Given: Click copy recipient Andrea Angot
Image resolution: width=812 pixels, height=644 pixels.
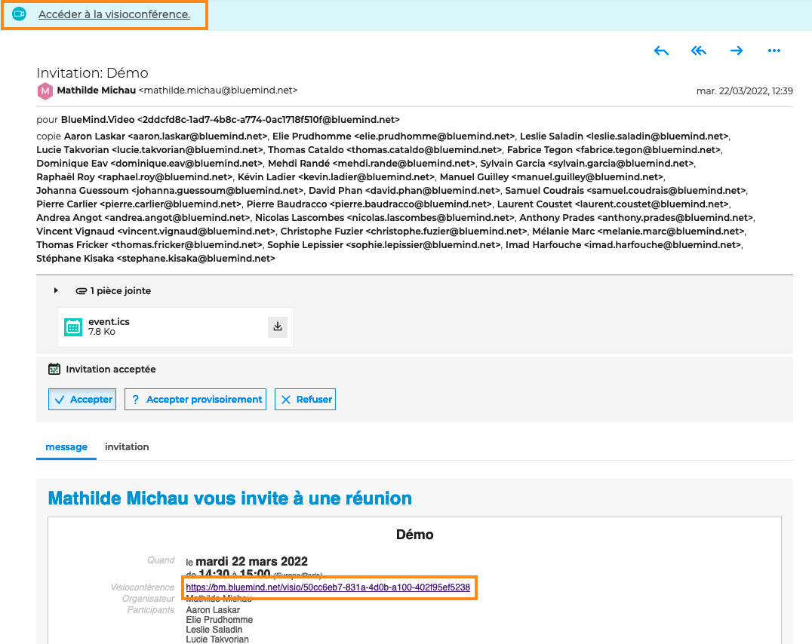Looking at the screenshot, I should coord(143,217).
